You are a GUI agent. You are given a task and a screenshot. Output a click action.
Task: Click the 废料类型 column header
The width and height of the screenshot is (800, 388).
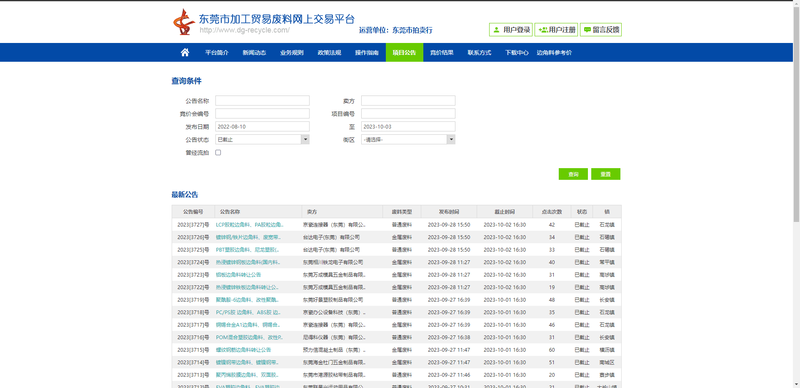point(402,212)
